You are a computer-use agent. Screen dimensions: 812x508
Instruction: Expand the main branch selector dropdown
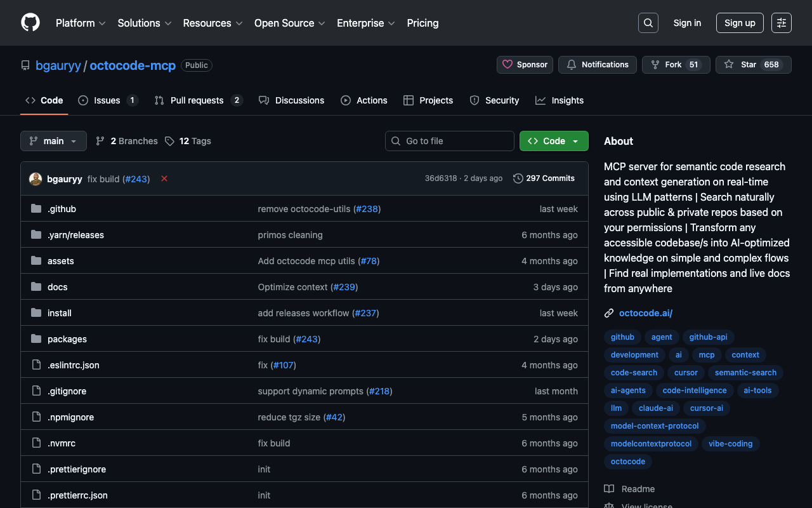tap(53, 141)
